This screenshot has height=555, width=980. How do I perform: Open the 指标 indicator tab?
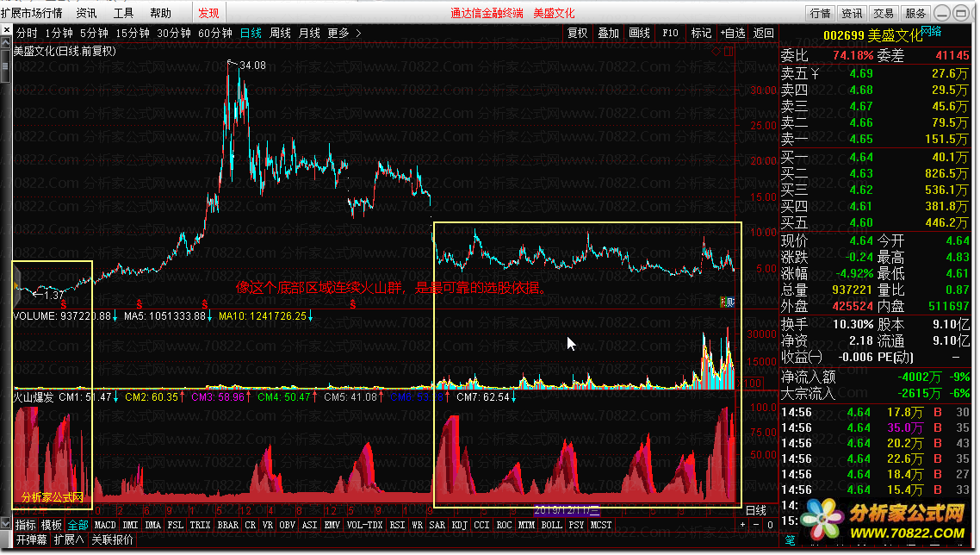26,525
